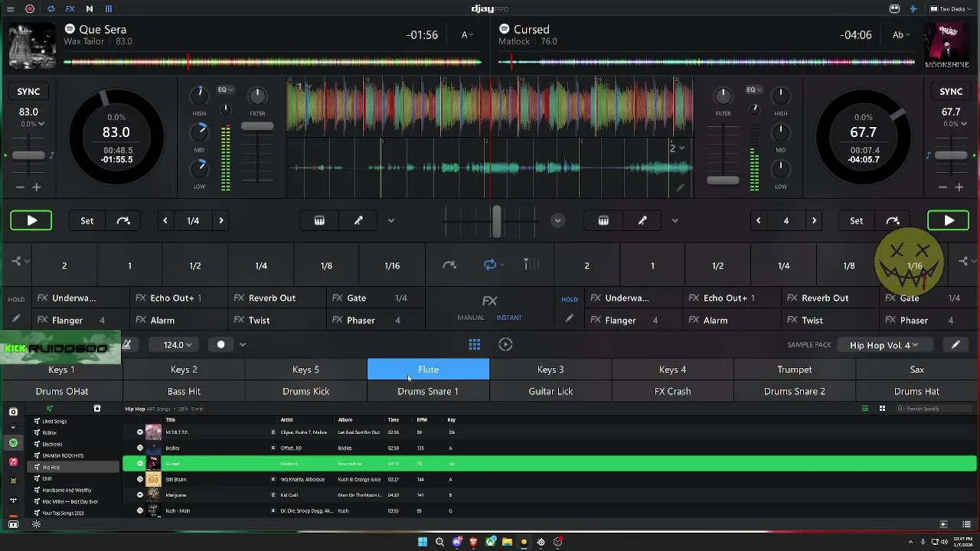The height and width of the screenshot is (551, 980).
Task: Switch library to list view
Action: [865, 409]
